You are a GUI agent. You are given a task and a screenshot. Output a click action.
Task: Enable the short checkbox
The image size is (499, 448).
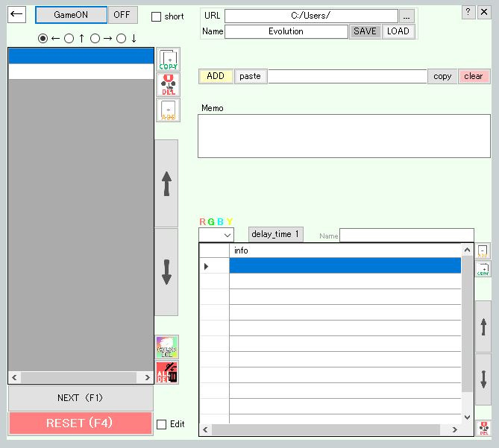tap(156, 16)
